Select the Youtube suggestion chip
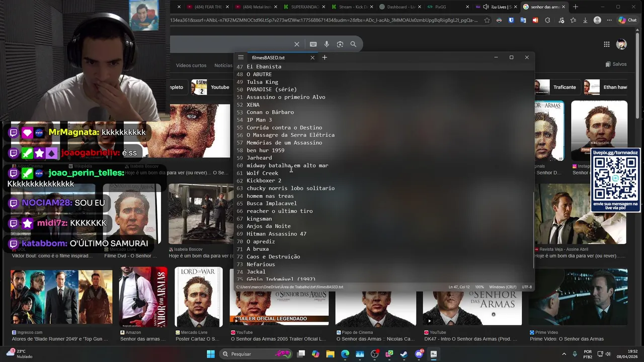Viewport: 644px width, 362px height. coord(211,87)
